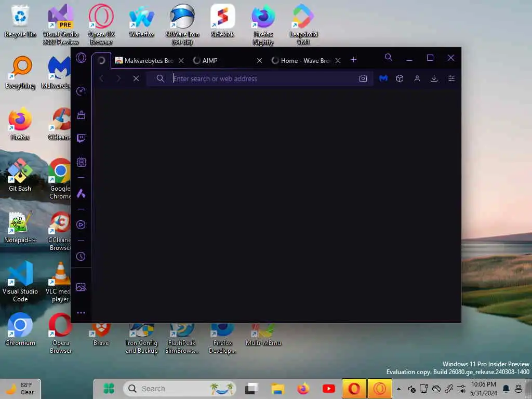This screenshot has width=532, height=399.
Task: Open GX Cleaner in the sidebar
Action: tap(81, 115)
